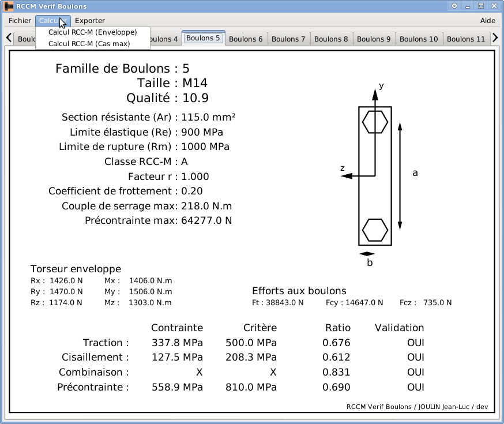This screenshot has height=424, width=504.
Task: Click the limite élastique value 900 MPa
Action: tap(202, 132)
